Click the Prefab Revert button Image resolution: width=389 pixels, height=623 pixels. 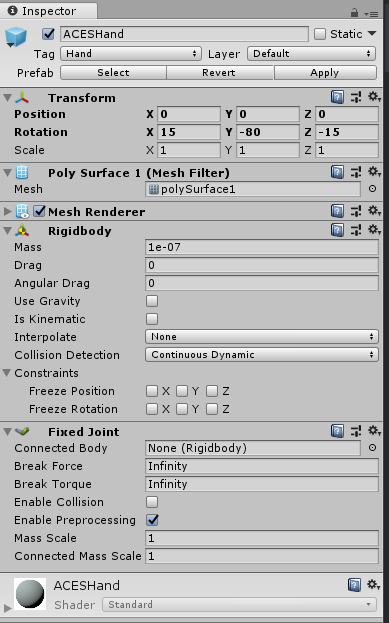click(220, 73)
